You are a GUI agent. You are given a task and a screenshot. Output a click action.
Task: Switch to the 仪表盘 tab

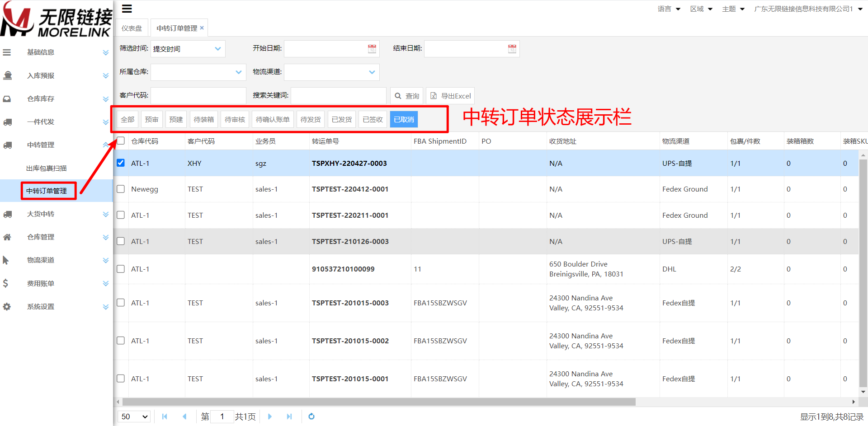click(x=132, y=28)
